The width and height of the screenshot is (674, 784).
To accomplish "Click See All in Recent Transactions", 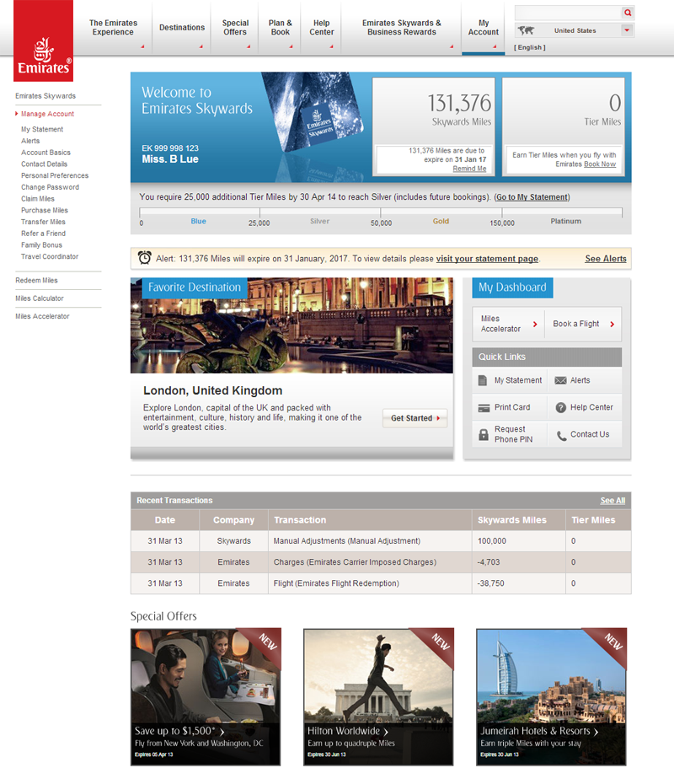I will [x=612, y=501].
